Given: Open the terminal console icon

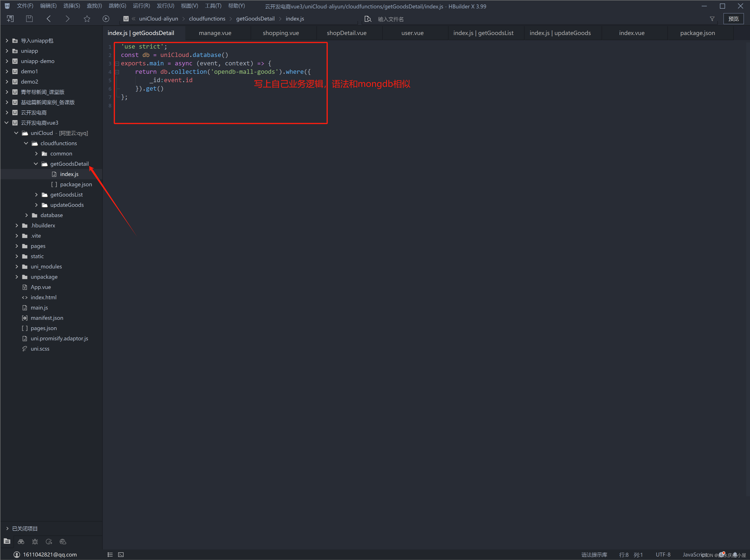Looking at the screenshot, I should click(121, 555).
